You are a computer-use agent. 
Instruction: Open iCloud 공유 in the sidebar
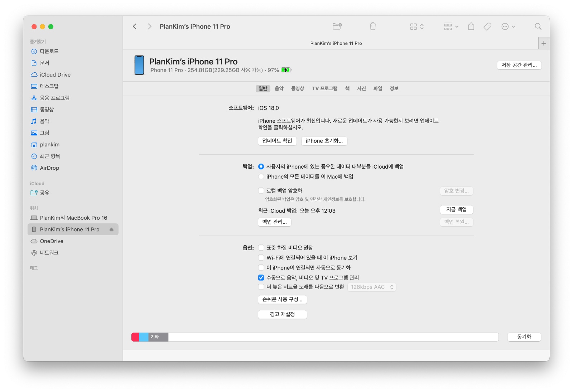click(x=44, y=193)
